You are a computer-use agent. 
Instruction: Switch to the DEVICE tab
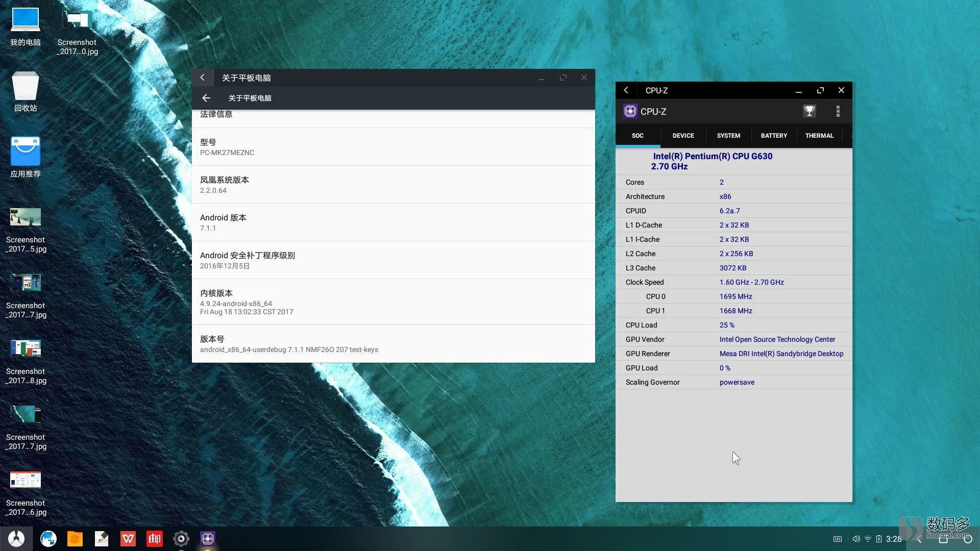(683, 136)
